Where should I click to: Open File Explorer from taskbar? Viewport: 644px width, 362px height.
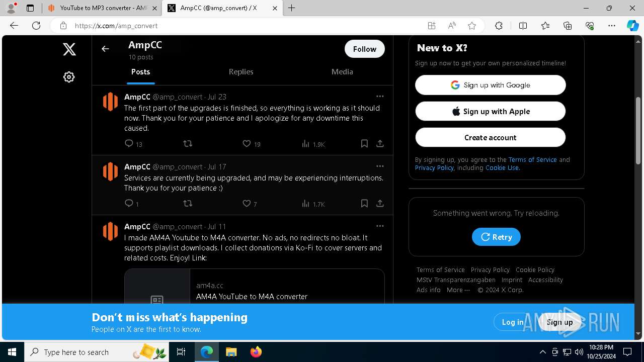coord(231,352)
